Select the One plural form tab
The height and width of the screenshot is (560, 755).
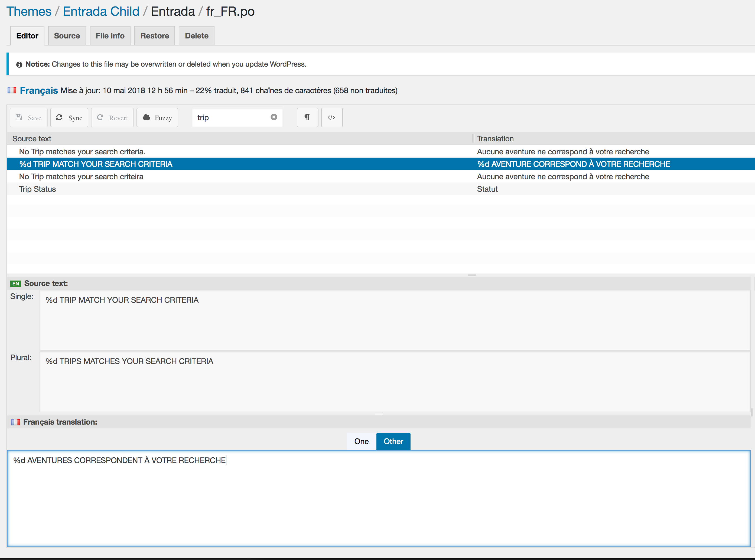click(362, 441)
